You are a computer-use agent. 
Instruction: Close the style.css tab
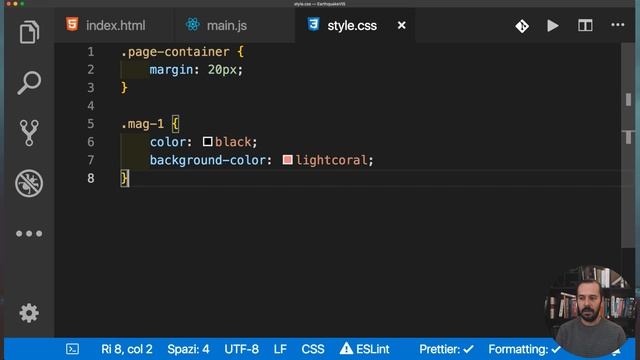(402, 25)
